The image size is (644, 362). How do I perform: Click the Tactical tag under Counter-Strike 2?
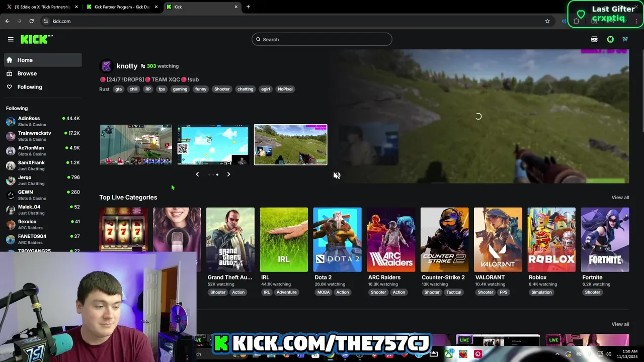tap(453, 292)
